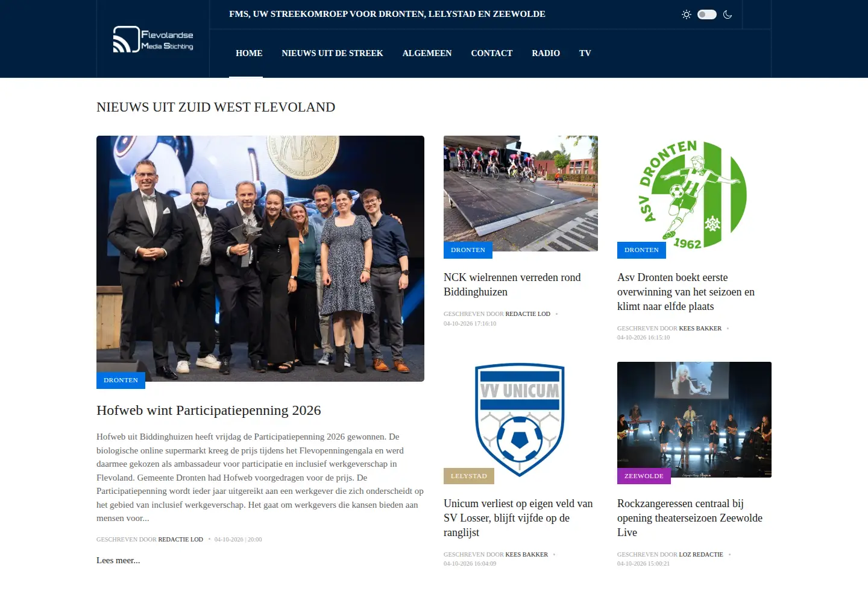
Task: Open the Radio menu item
Action: (x=546, y=53)
